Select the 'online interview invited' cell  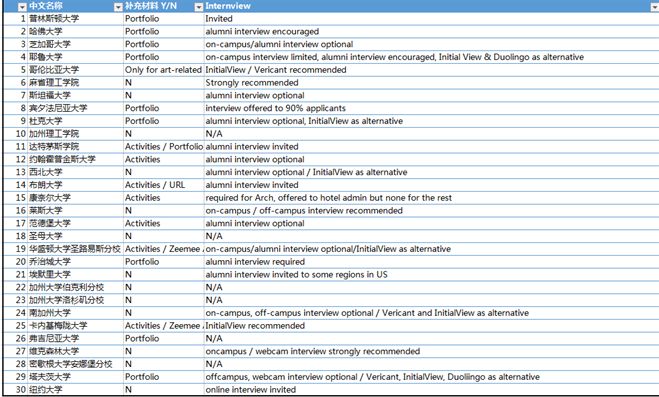click(x=250, y=389)
